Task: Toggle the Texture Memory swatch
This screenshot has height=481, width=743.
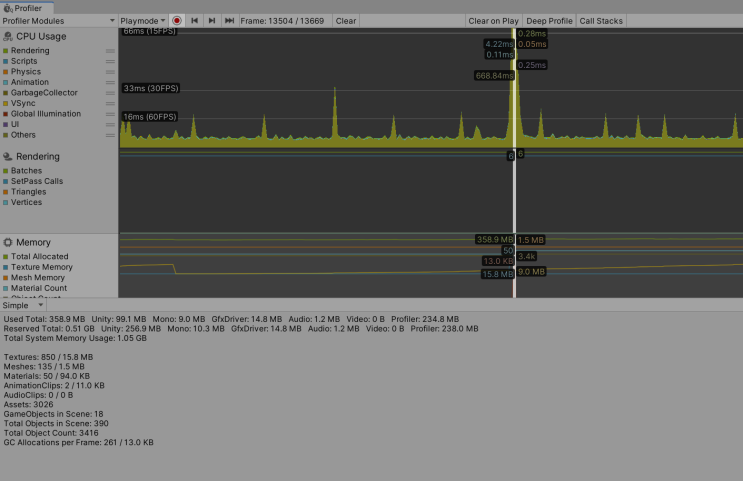Action: (6, 267)
